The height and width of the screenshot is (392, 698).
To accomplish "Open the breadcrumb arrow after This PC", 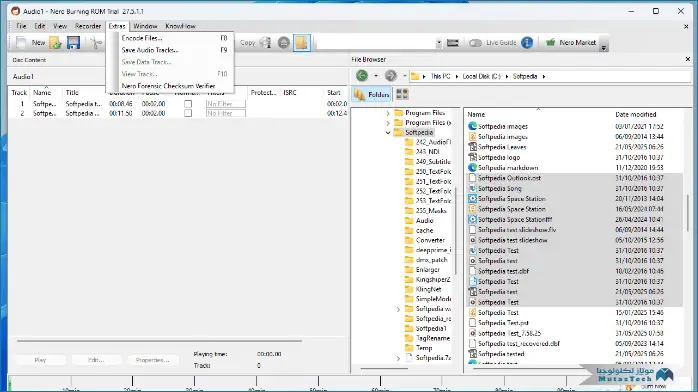I will pos(457,77).
